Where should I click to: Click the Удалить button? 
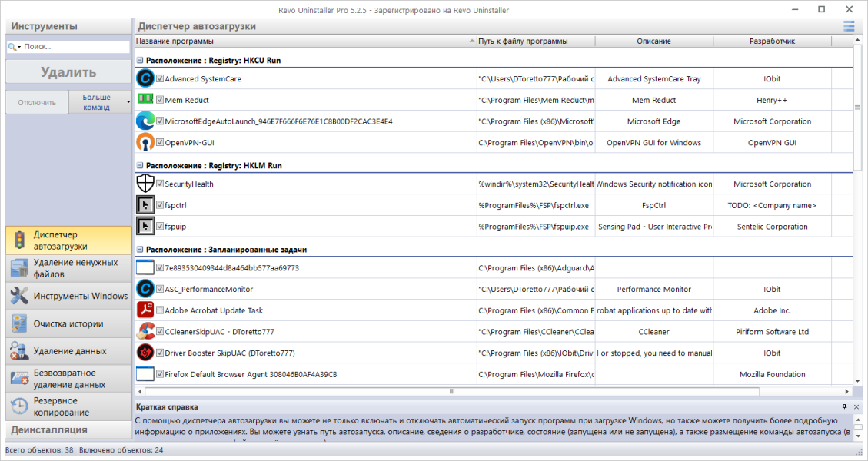click(x=68, y=72)
